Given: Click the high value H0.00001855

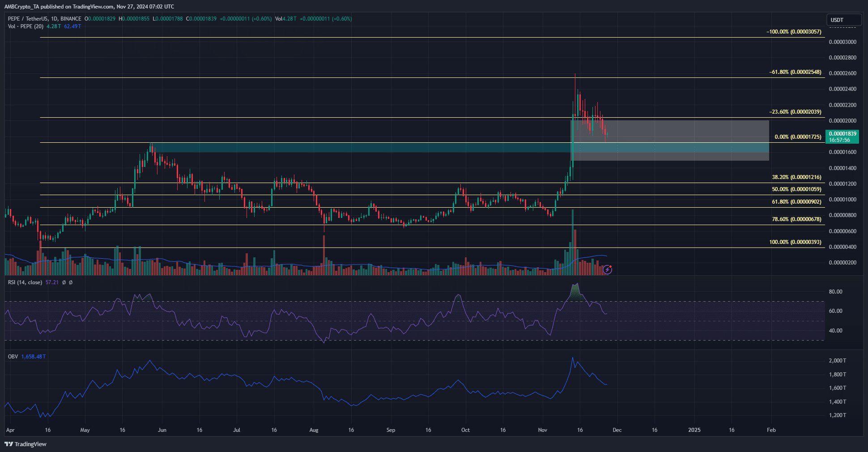Looking at the screenshot, I should [134, 19].
